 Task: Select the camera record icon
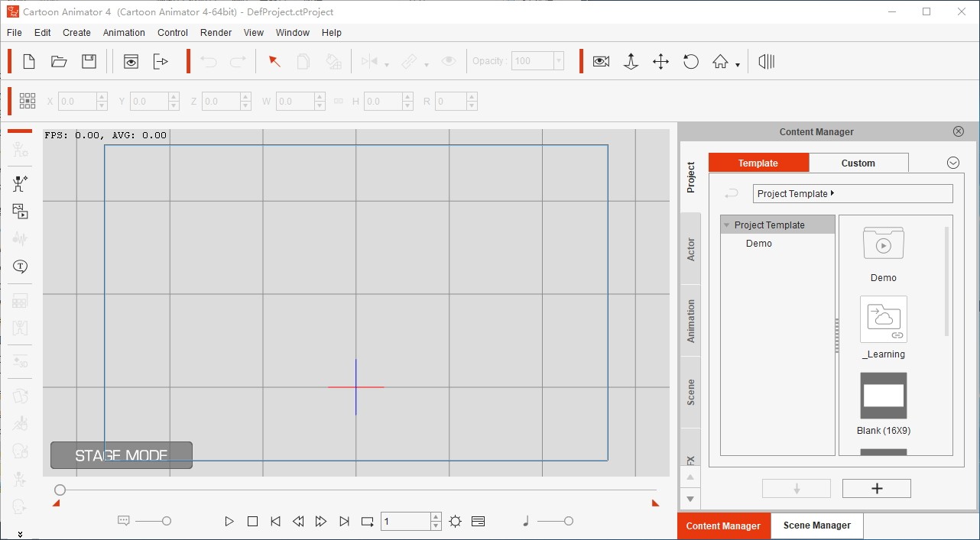pos(601,62)
